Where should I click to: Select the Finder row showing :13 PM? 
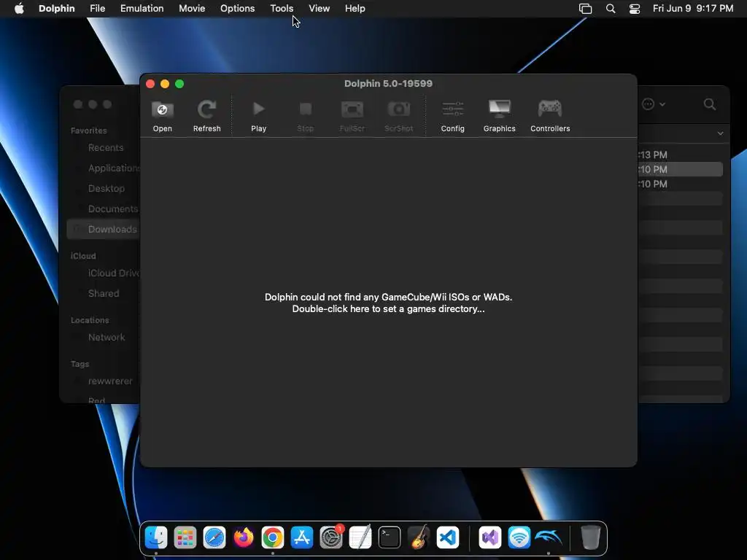pyautogui.click(x=681, y=155)
